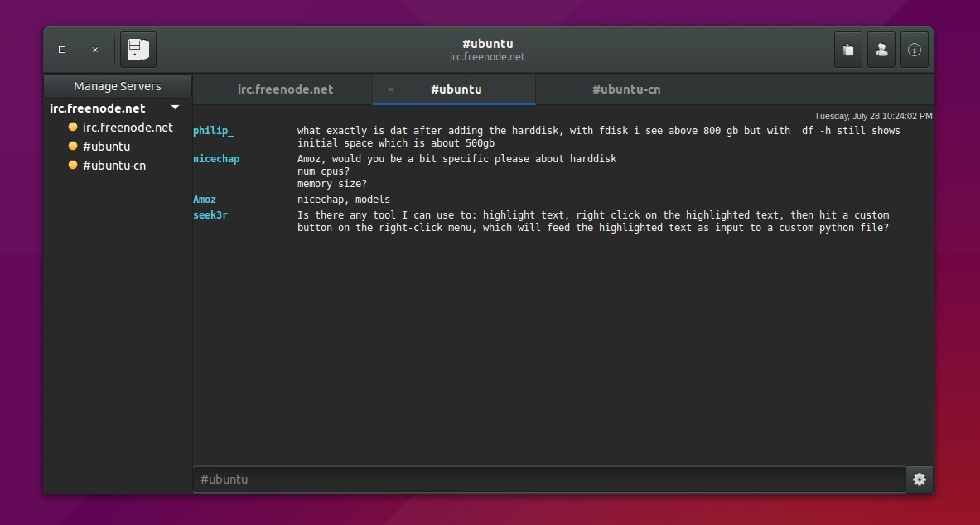Click the "num cpus?" message line
The image size is (980, 525).
[323, 171]
